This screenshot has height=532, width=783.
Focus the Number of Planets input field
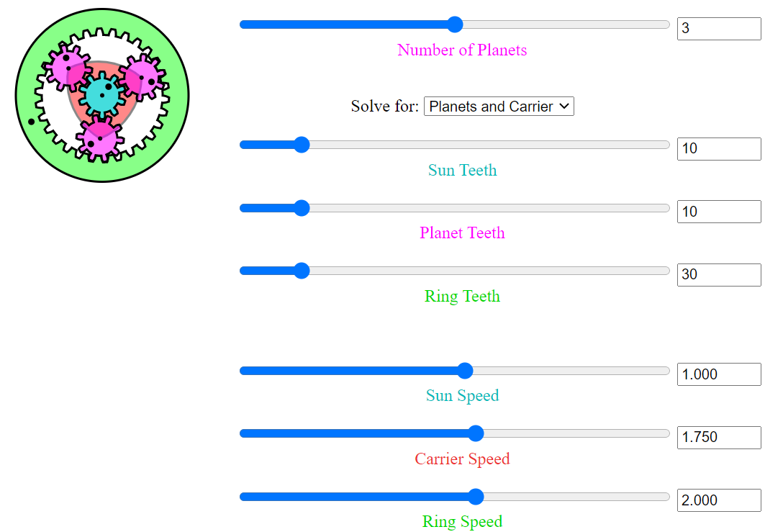pos(718,29)
